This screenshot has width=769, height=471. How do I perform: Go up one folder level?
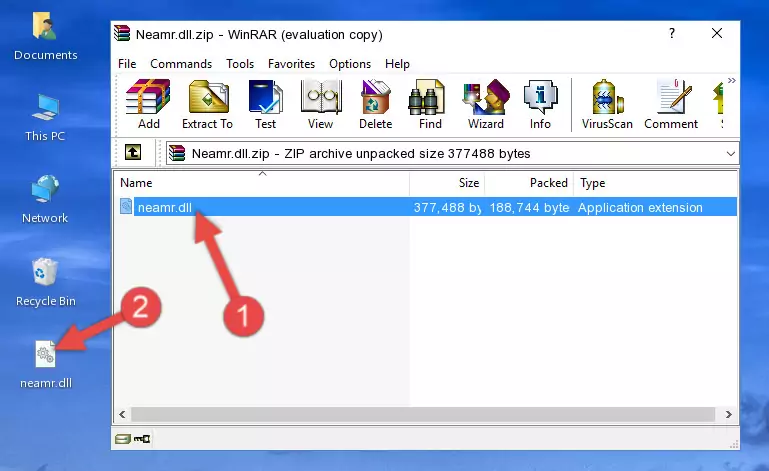[x=133, y=152]
